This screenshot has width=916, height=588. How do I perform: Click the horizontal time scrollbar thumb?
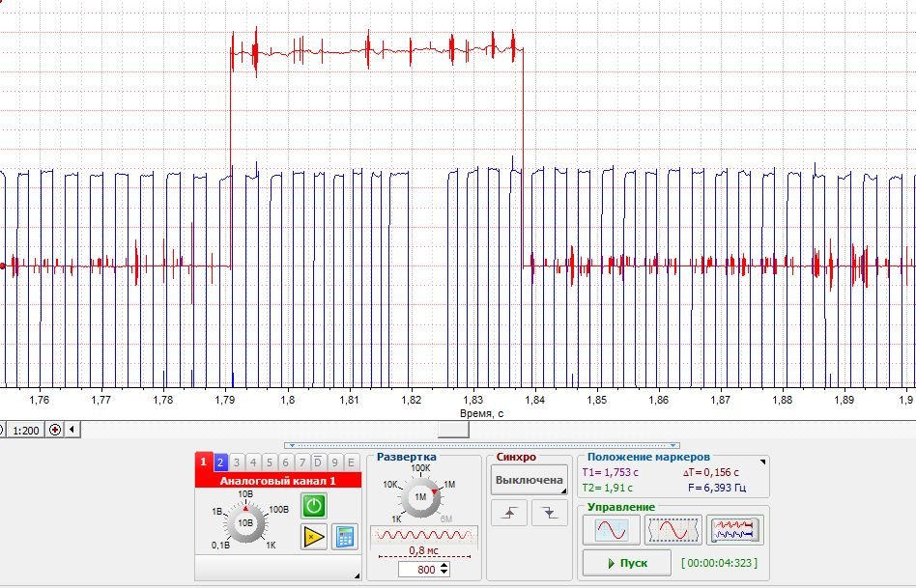point(453,430)
